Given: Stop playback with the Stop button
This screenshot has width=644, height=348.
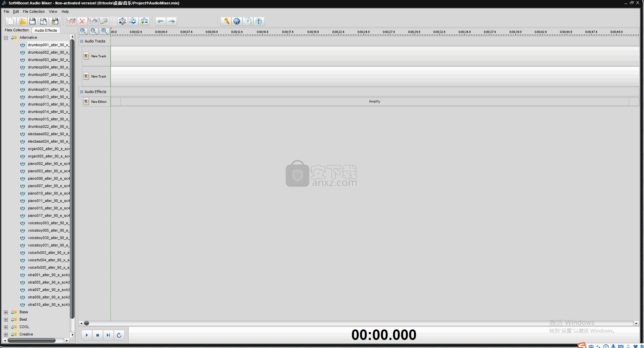Looking at the screenshot, I should pos(97,335).
